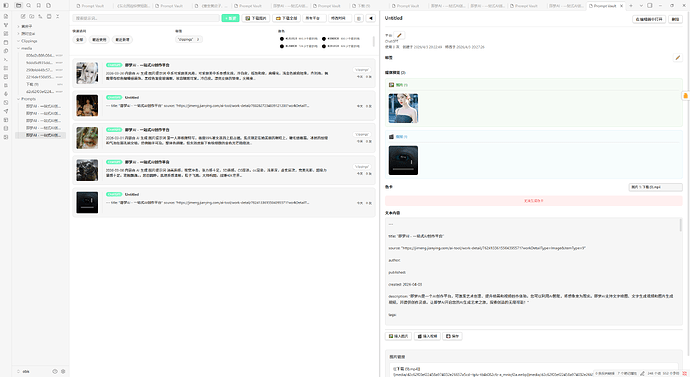Open the woman portrait image thumbnail

pos(404,108)
